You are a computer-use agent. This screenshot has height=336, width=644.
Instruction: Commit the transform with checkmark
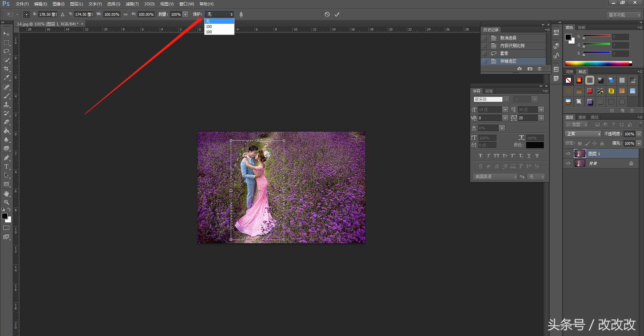point(337,14)
